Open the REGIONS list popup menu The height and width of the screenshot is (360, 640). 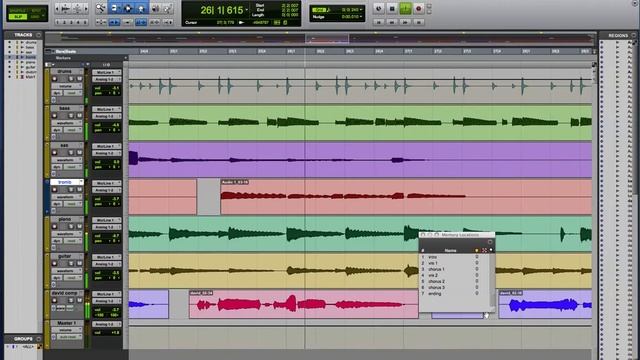[x=634, y=36]
